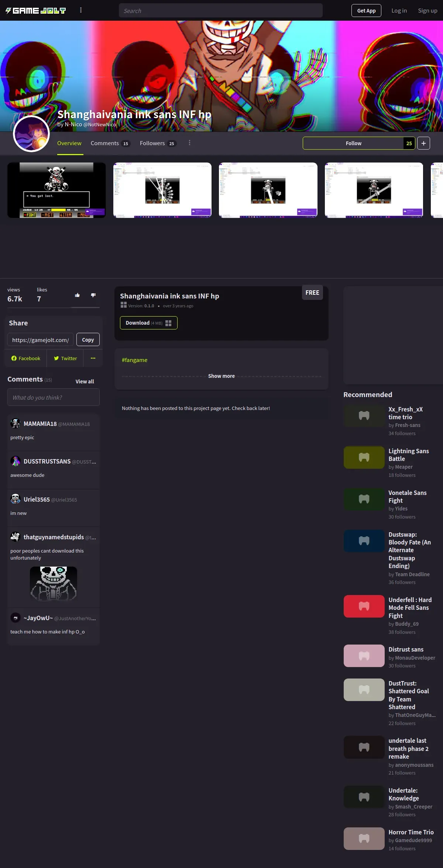Click the FREE price tag

point(312,293)
